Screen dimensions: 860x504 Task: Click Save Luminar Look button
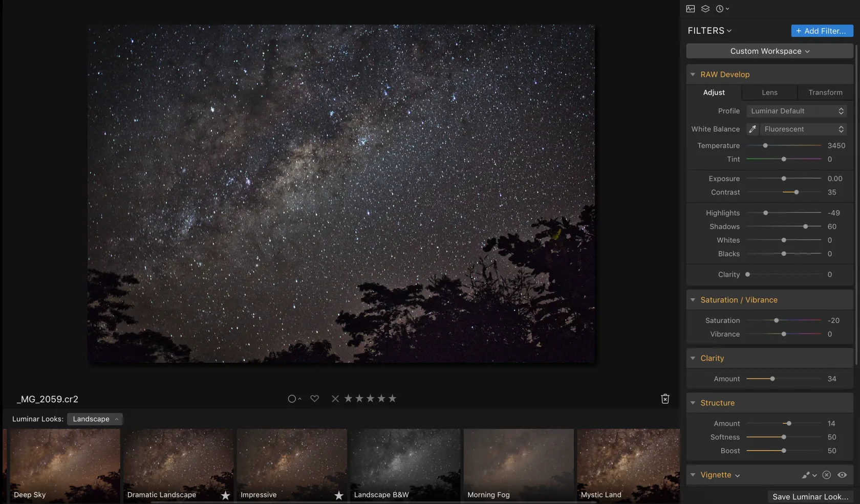[810, 497]
